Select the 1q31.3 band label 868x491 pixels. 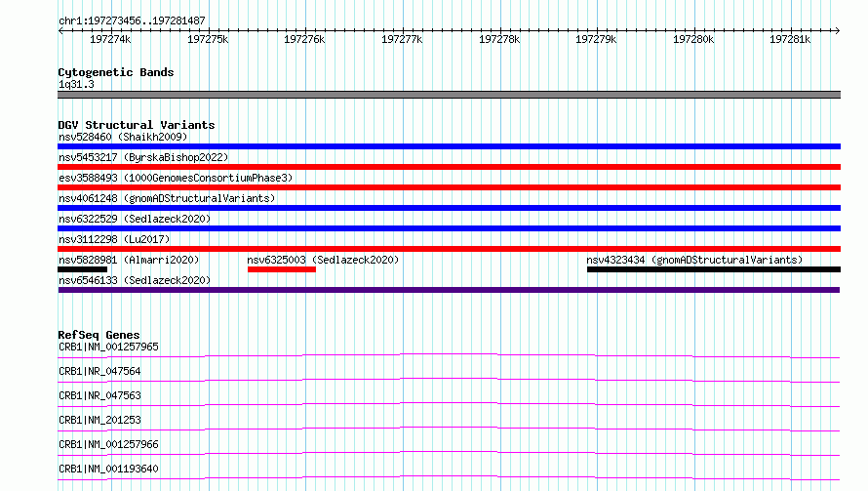click(x=76, y=84)
